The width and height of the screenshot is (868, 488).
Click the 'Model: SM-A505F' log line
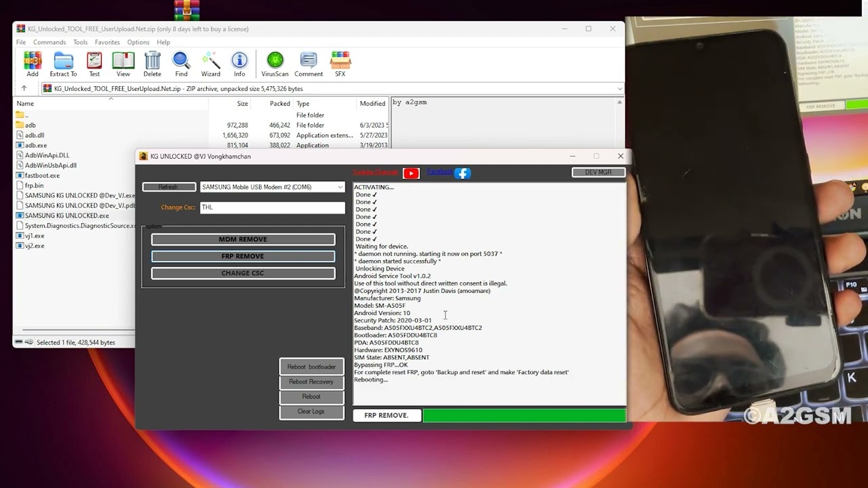[x=380, y=306]
